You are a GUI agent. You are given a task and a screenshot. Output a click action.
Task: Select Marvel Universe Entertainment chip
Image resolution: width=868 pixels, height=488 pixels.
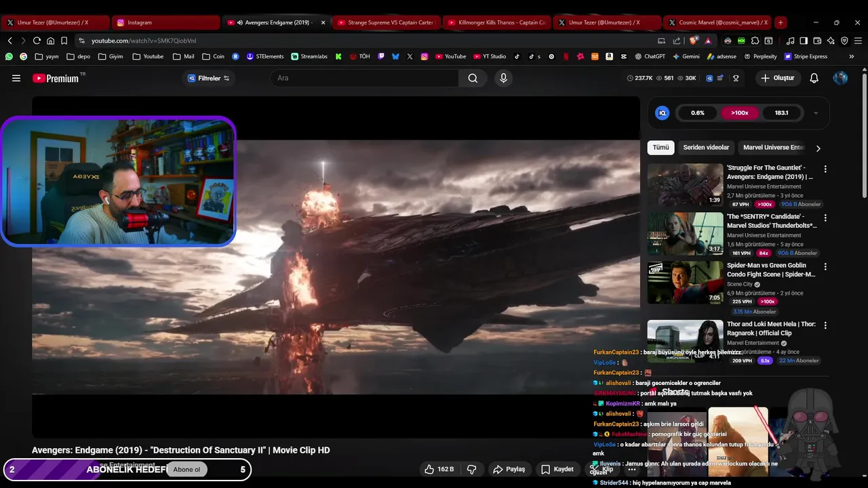pos(773,148)
